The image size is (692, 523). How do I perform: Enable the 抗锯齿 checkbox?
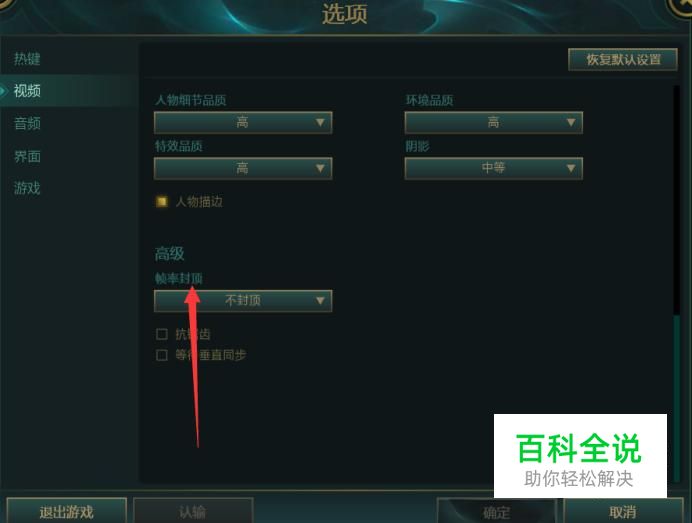(x=162, y=334)
